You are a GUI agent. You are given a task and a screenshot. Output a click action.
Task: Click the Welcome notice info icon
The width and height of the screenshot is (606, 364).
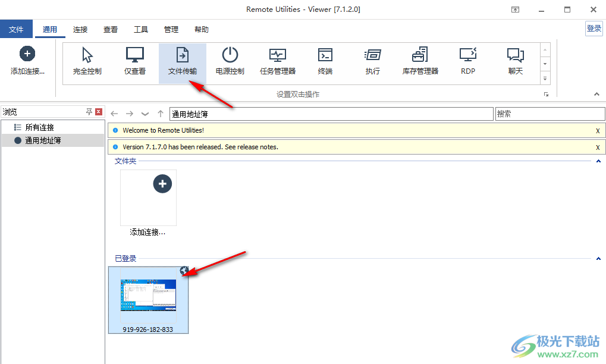pos(115,130)
